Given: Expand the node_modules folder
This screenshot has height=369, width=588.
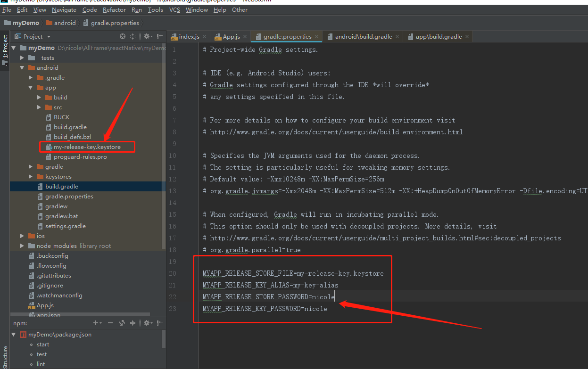Looking at the screenshot, I should (x=22, y=246).
